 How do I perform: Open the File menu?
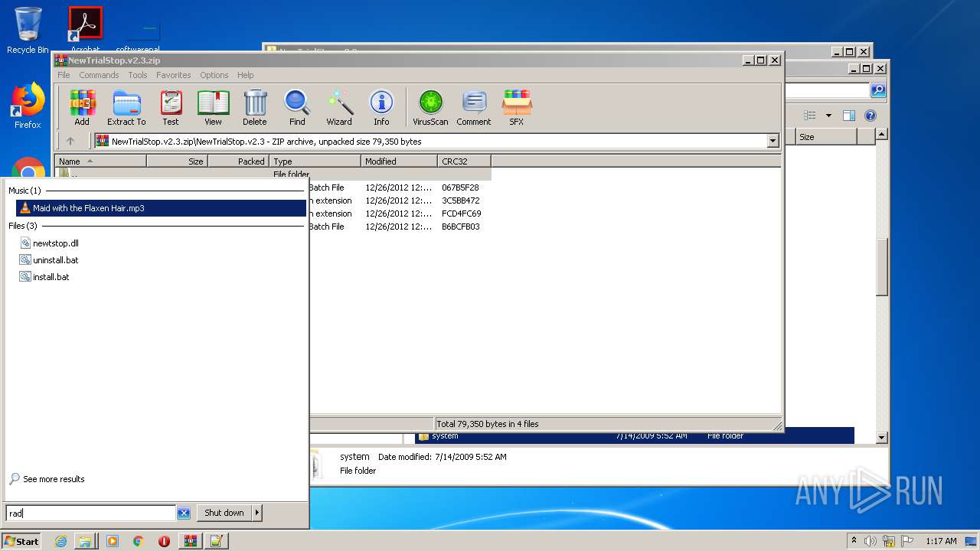(x=64, y=75)
